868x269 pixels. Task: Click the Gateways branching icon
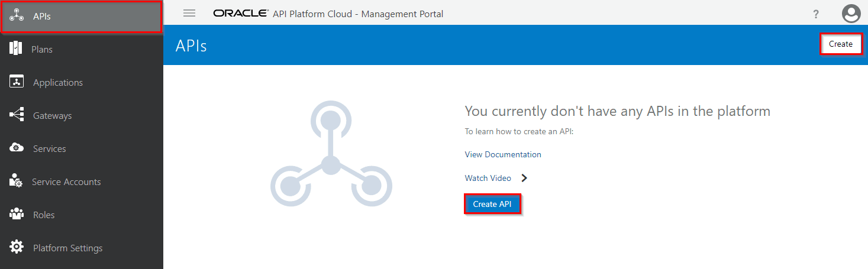17,115
